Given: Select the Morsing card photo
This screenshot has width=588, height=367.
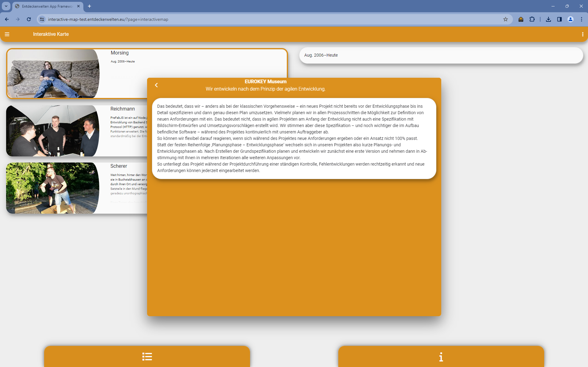Looking at the screenshot, I should [x=53, y=73].
